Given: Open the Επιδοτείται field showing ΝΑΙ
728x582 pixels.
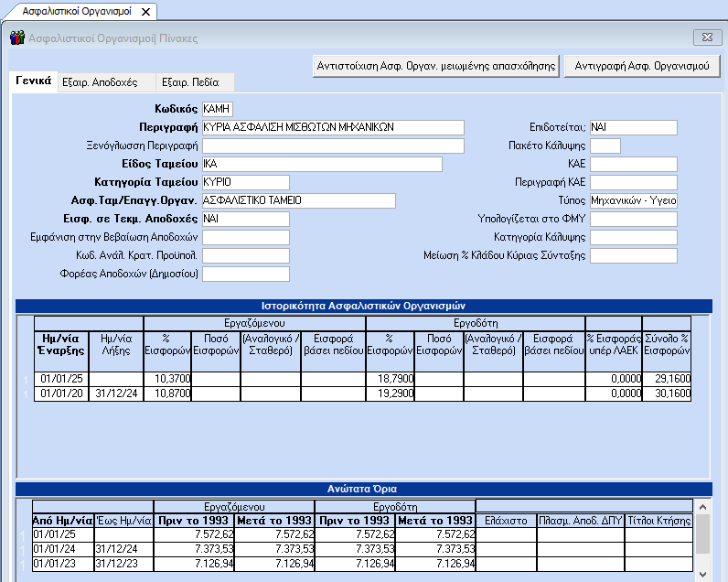Looking at the screenshot, I should tap(633, 127).
